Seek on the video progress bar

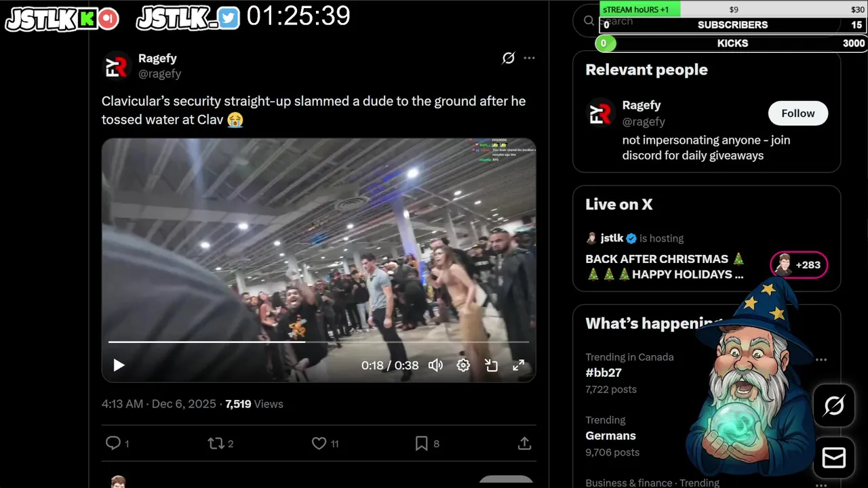coord(318,342)
